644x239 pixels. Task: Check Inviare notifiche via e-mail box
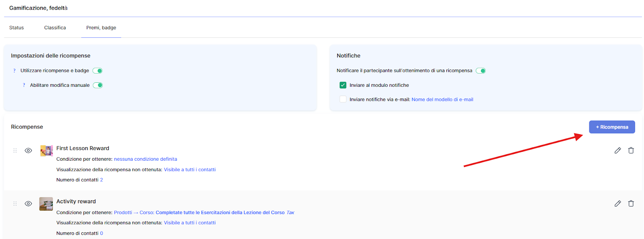(x=343, y=99)
